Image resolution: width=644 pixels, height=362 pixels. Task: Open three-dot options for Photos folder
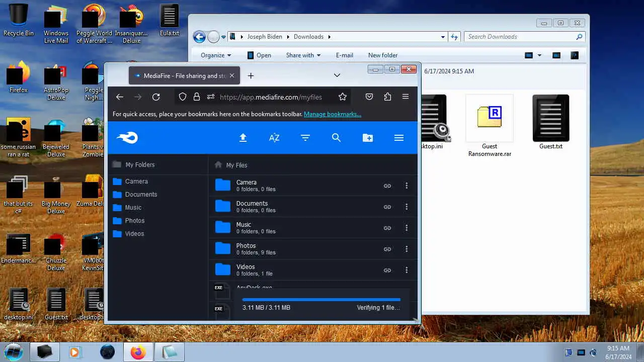tap(407, 249)
